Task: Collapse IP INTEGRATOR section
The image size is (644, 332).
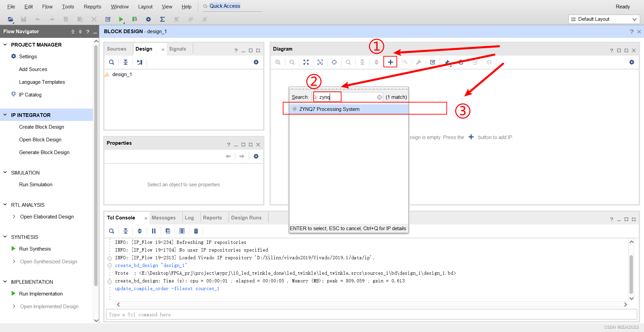Action: 5,115
